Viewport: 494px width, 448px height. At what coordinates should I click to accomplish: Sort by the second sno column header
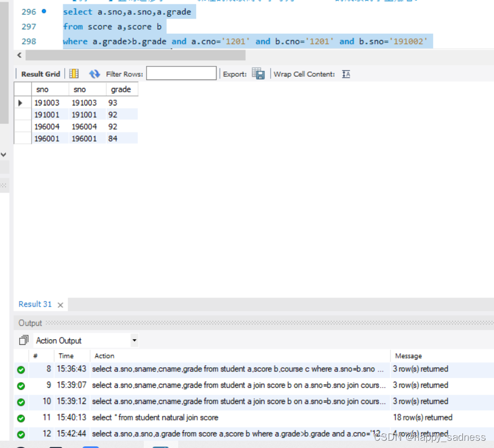click(87, 90)
